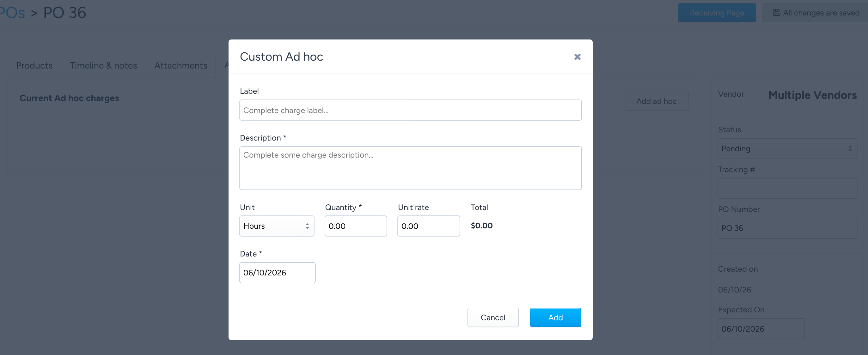Open the Timeline & notes tab

[x=103, y=65]
